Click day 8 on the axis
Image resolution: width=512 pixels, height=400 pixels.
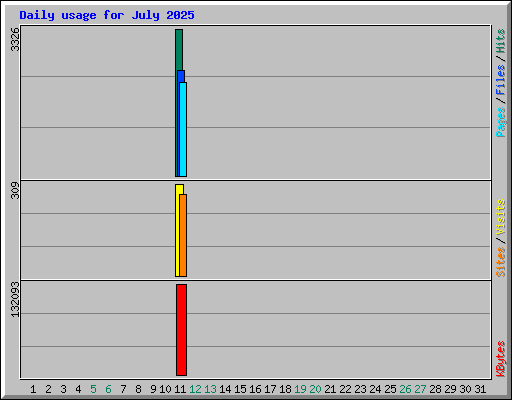tap(138, 389)
